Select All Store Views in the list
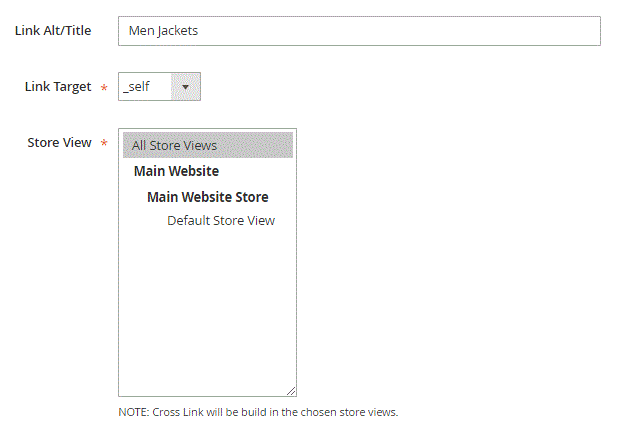This screenshot has width=643, height=428. pyautogui.click(x=208, y=145)
